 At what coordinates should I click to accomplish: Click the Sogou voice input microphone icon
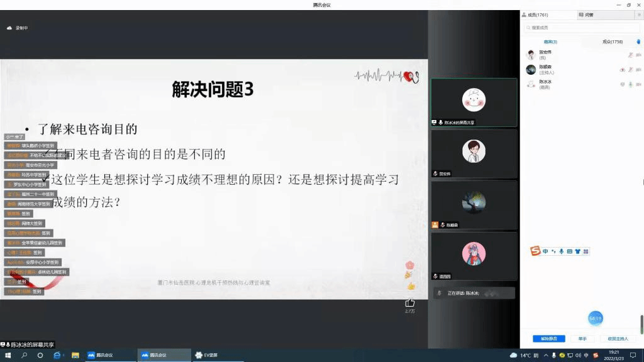click(561, 251)
